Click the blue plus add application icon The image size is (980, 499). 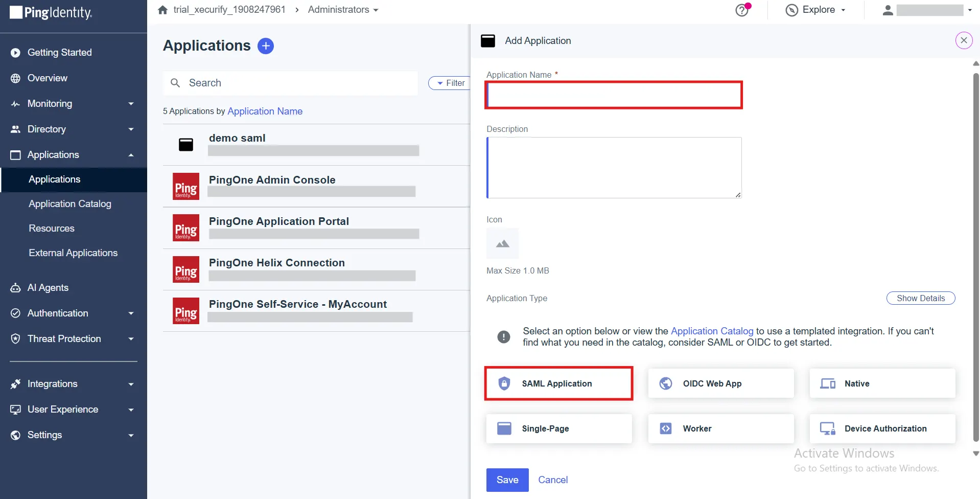point(266,46)
